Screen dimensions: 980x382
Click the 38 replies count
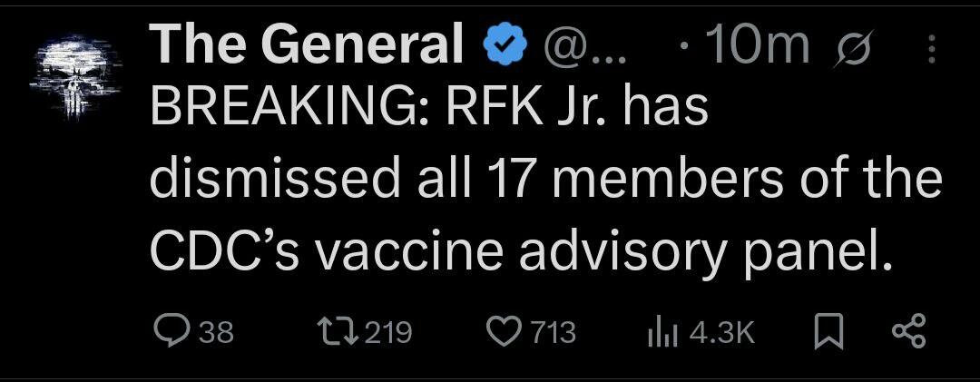(x=216, y=332)
